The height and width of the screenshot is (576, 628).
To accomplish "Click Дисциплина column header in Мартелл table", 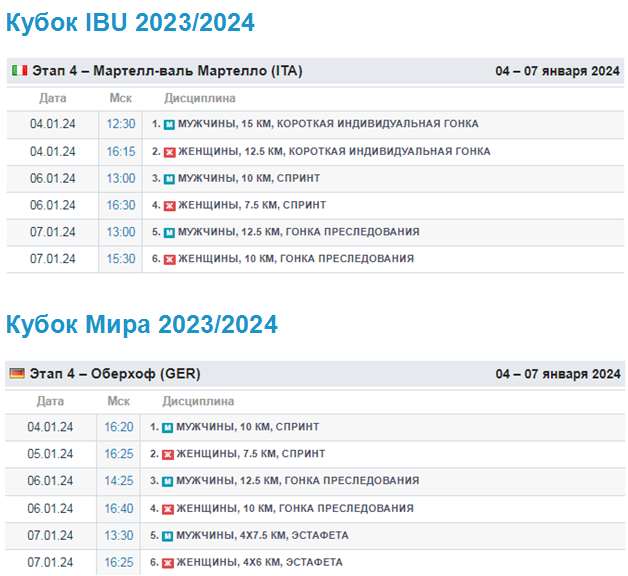I will 200,98.
